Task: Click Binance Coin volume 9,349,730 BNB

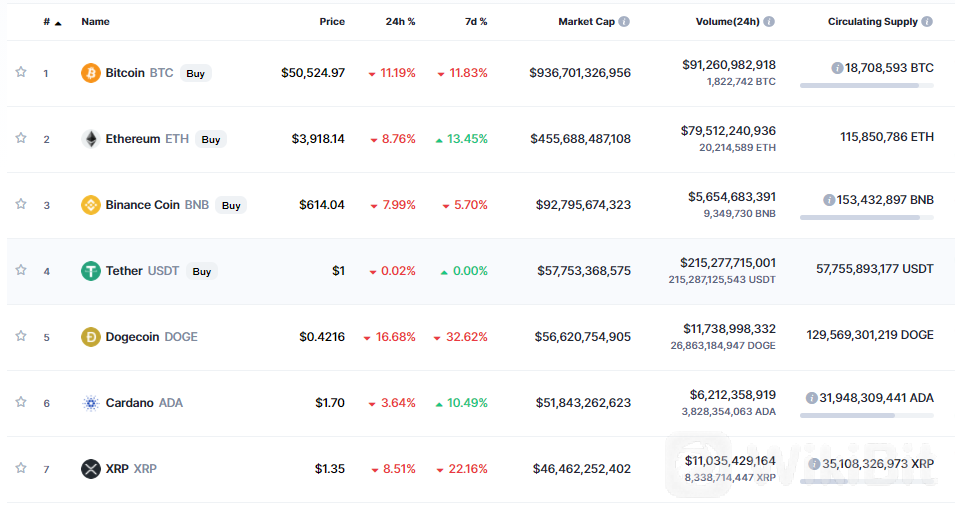Action: 739,214
